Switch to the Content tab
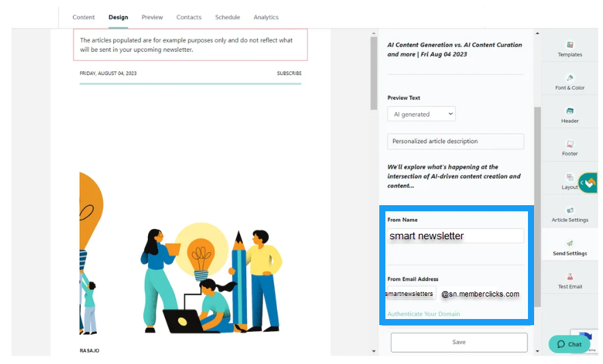 coord(84,17)
